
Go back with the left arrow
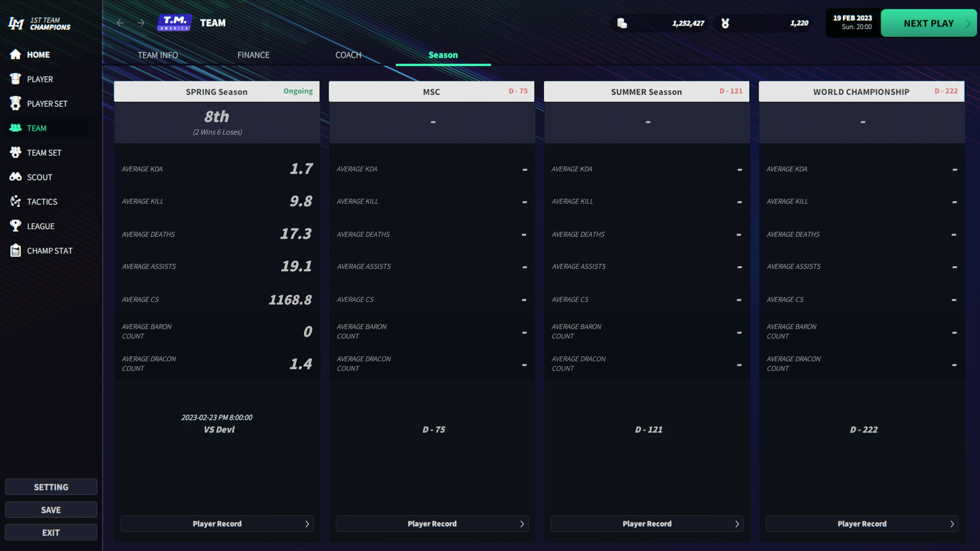[x=120, y=23]
